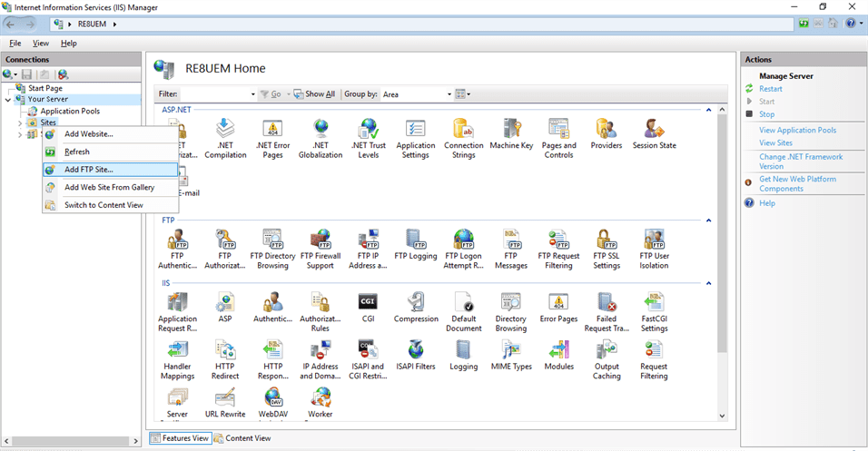
Task: Click Show All button
Action: [x=314, y=94]
